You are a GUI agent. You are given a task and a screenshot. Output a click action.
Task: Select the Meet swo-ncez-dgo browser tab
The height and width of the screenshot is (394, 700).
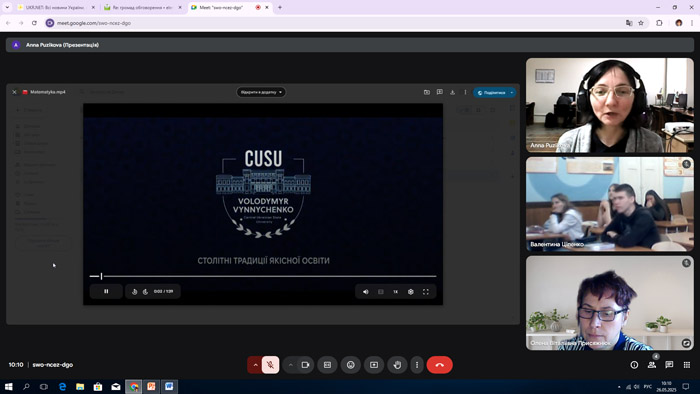coord(230,8)
